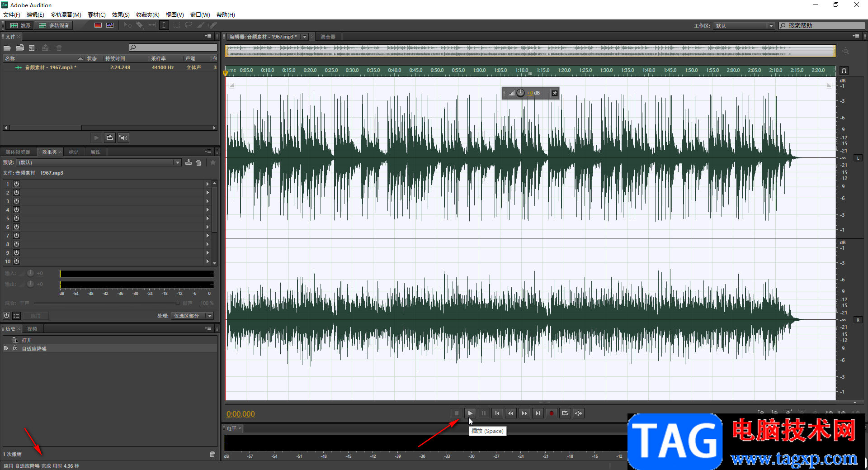
Task: Select the Lasso Selection tool
Action: pos(189,25)
